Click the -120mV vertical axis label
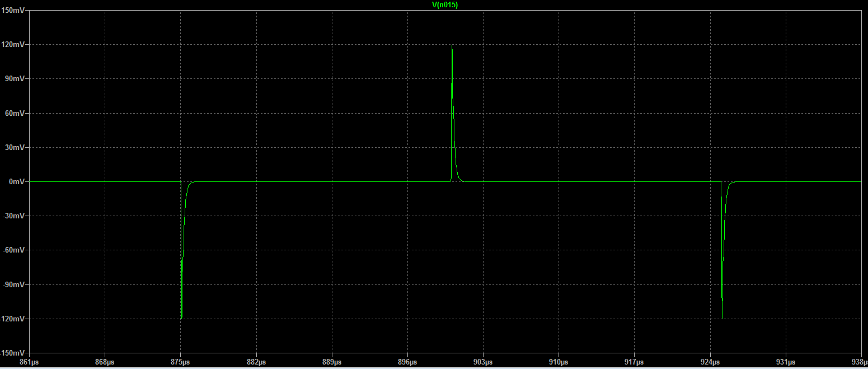Viewport: 868px width, 369px height. (12, 319)
